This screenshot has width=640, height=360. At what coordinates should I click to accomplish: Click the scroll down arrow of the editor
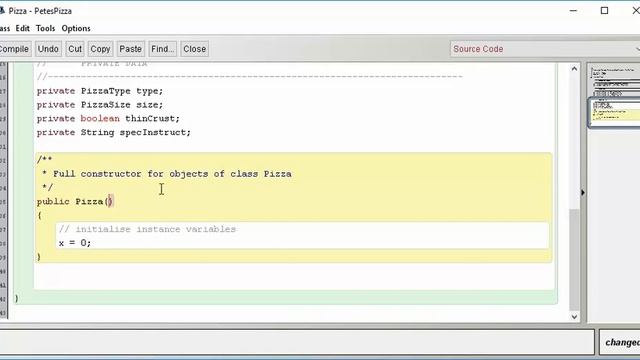tap(574, 317)
